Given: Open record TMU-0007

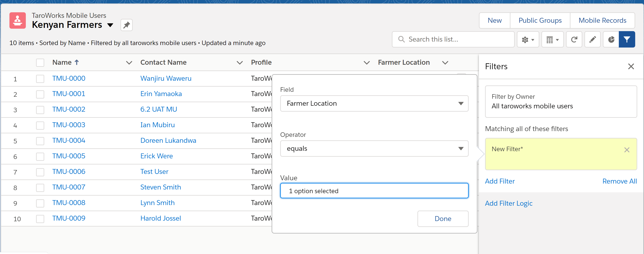Looking at the screenshot, I should pos(69,187).
